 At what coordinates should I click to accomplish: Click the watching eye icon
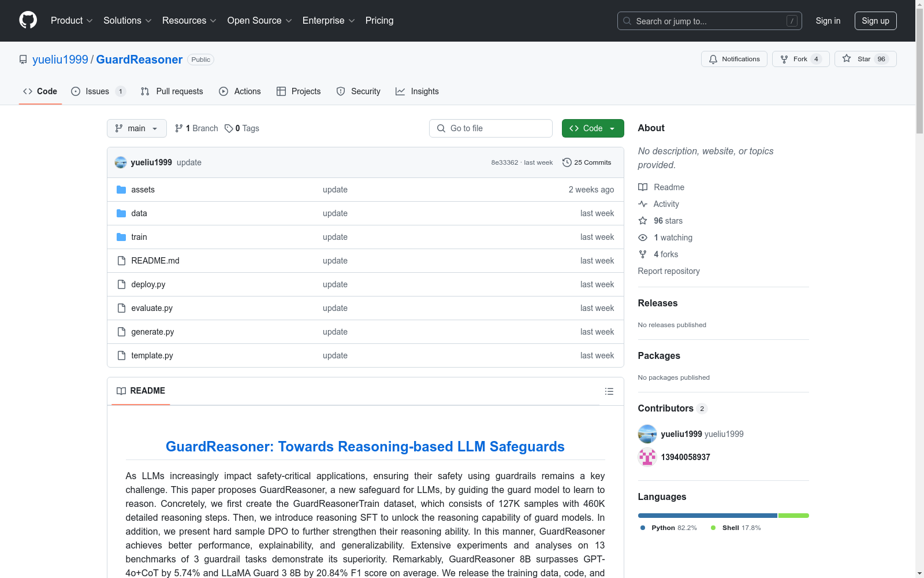tap(643, 238)
